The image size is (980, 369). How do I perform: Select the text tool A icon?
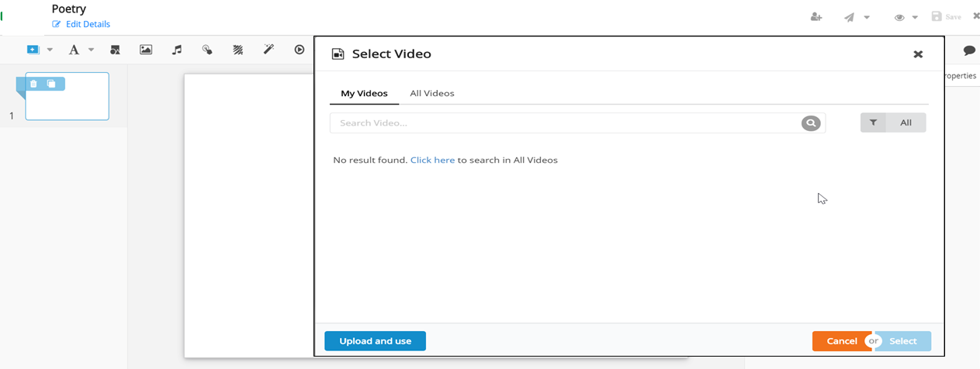(74, 50)
